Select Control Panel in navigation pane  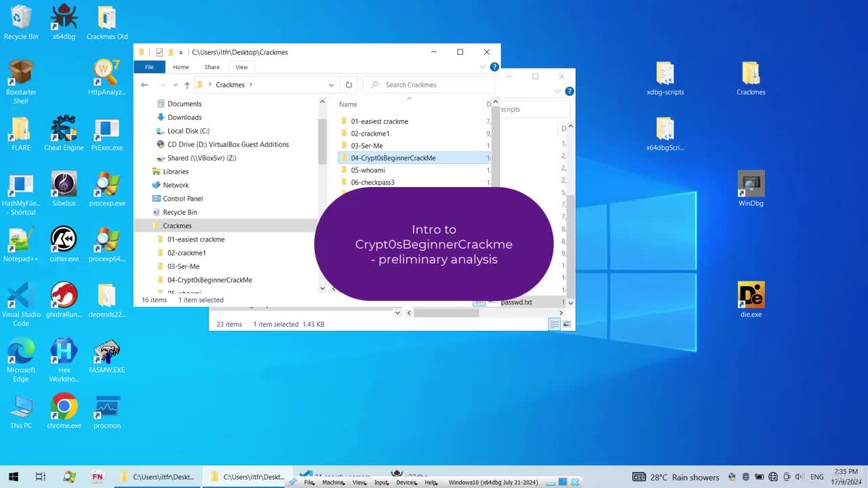tap(182, 199)
